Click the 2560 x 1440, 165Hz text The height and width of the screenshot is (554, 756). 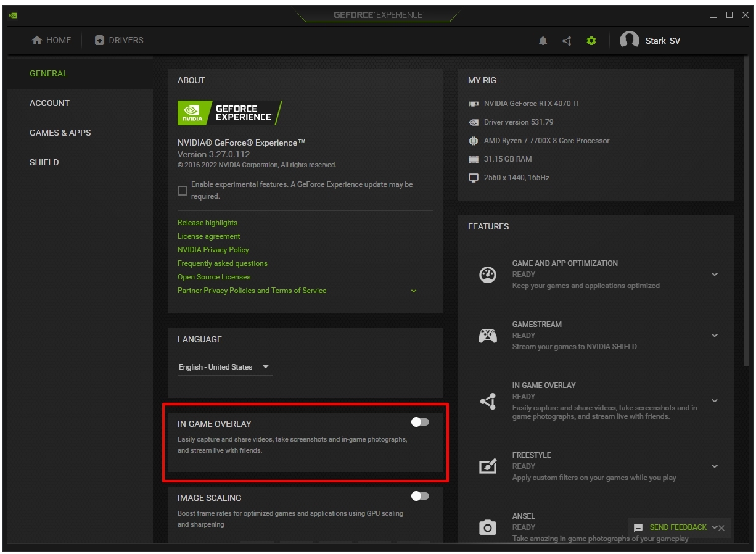[517, 178]
